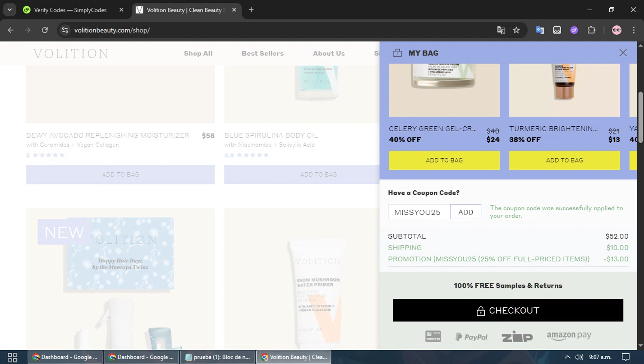
Task: Click the address bar URL
Action: click(112, 30)
